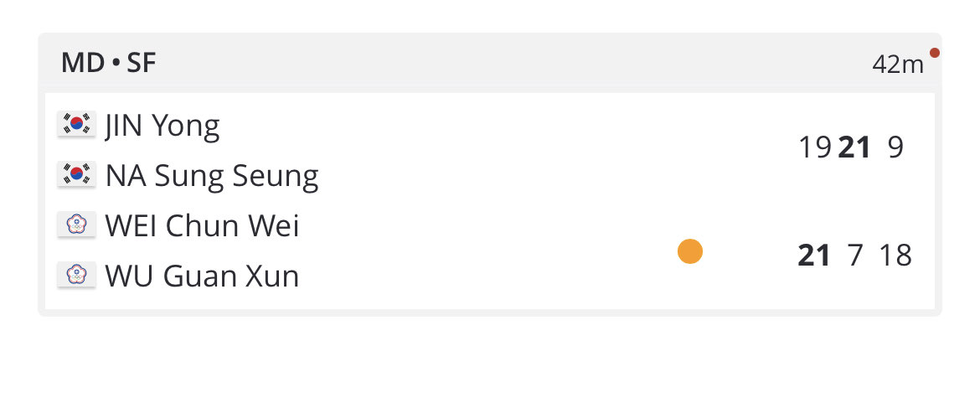Select Chinese Taipei's bold first game score 21
This screenshot has width=980, height=403.
coord(814,256)
